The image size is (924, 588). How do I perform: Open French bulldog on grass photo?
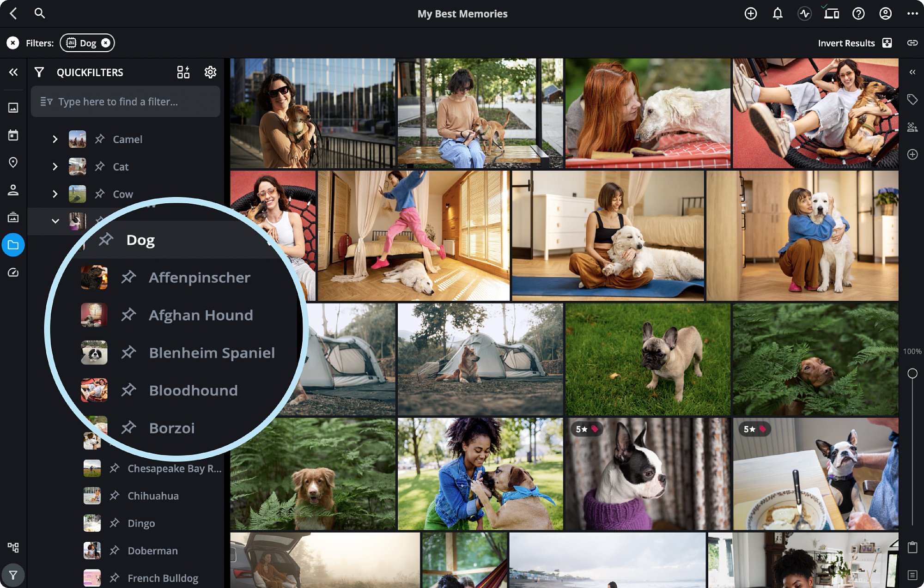pos(648,359)
